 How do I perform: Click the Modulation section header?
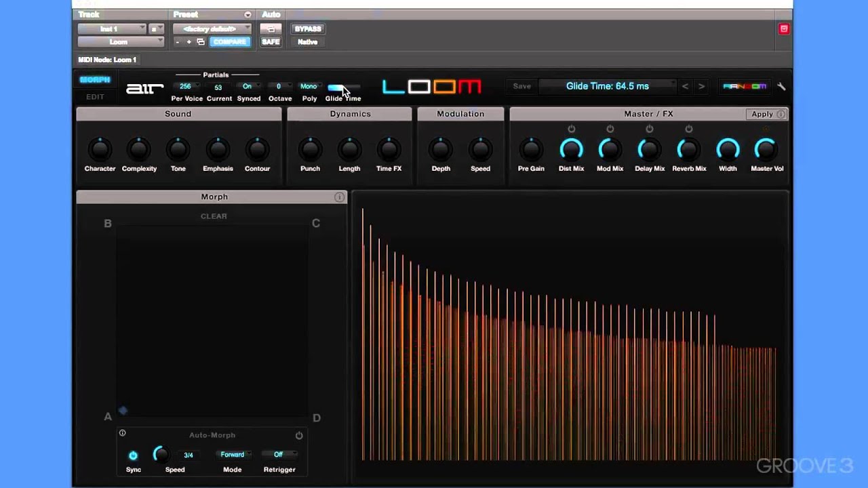[460, 114]
